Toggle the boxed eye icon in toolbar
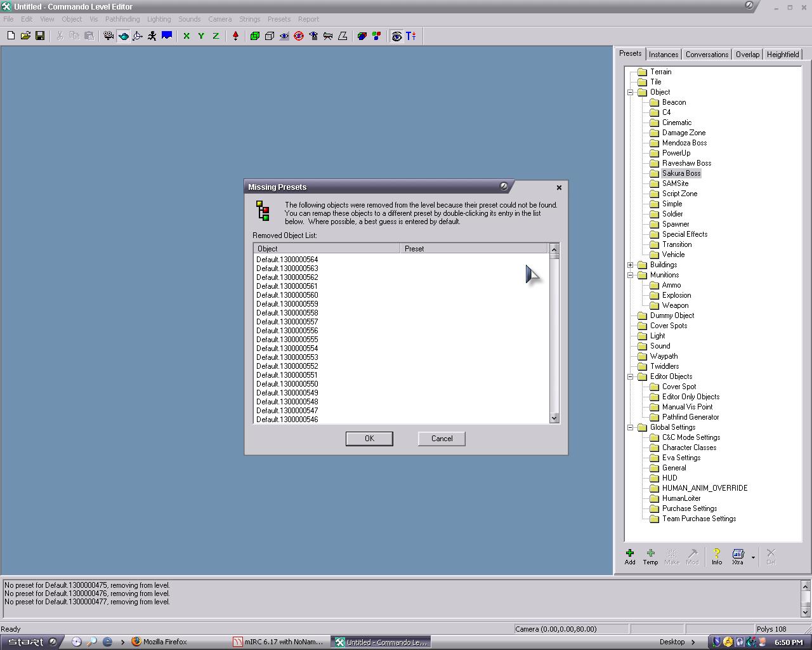Viewport: 812px width, 650px height. 396,36
